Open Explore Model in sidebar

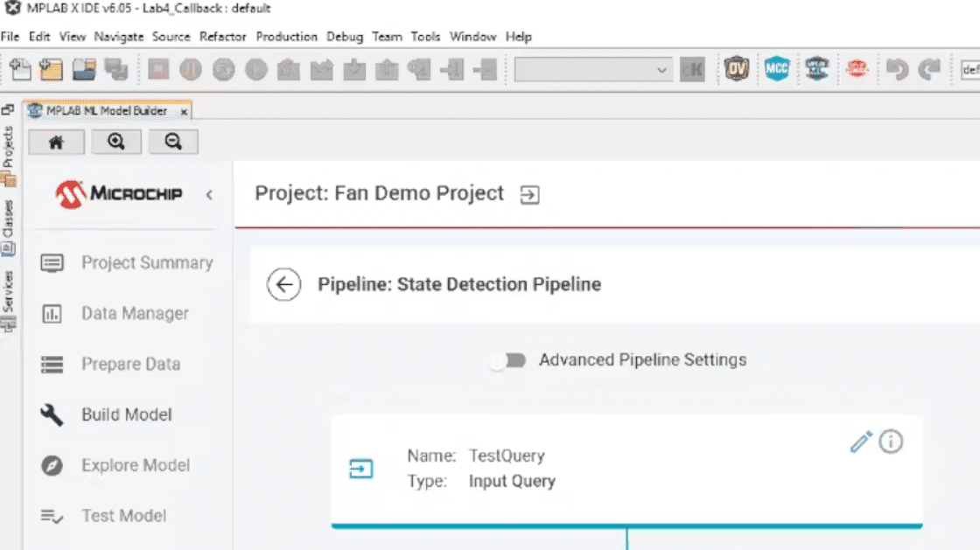[115, 465]
